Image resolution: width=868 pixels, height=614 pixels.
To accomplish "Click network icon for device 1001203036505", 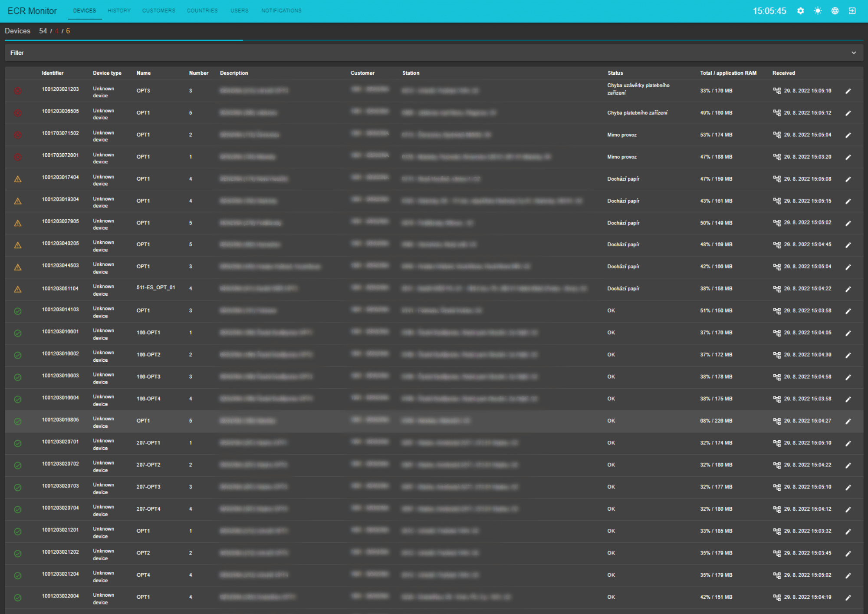I will [x=776, y=113].
